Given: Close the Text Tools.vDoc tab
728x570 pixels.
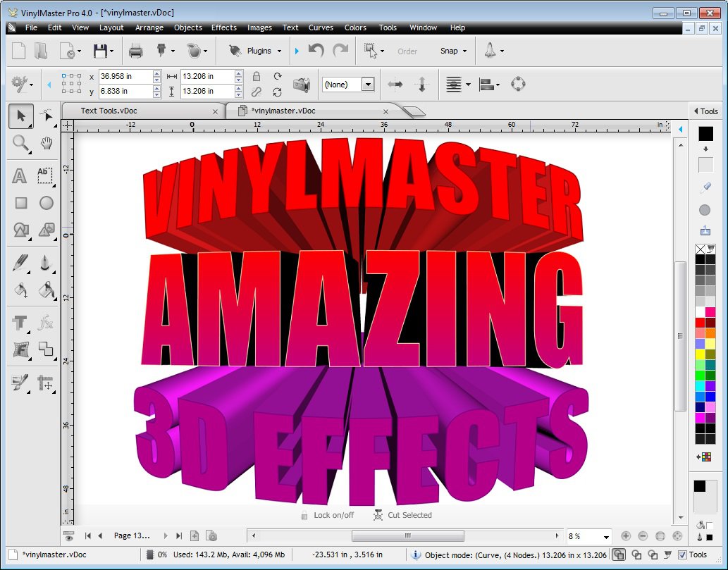Looking at the screenshot, I should 215,111.
